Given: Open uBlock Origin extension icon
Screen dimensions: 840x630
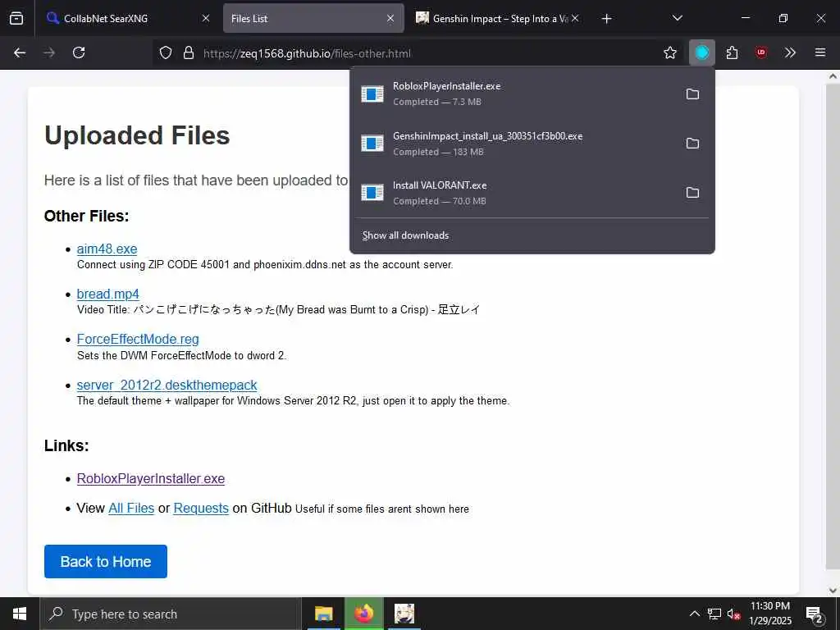Looking at the screenshot, I should 760,52.
